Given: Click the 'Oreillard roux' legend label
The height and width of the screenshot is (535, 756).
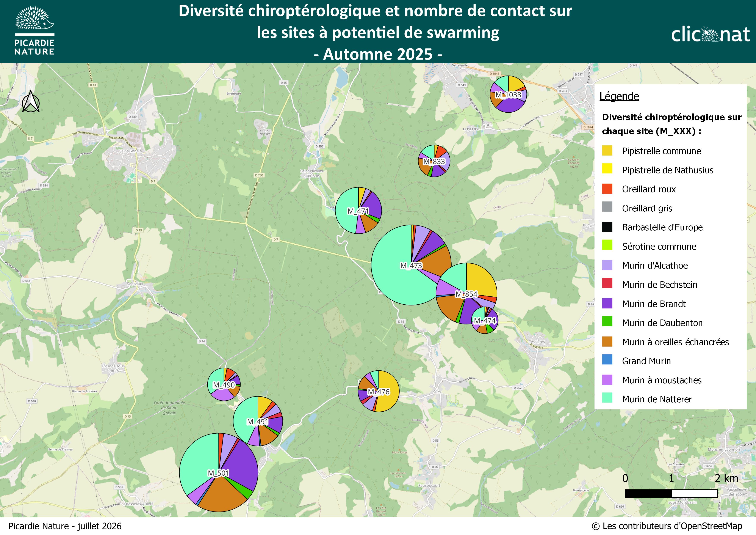Looking at the screenshot, I should pos(649,189).
